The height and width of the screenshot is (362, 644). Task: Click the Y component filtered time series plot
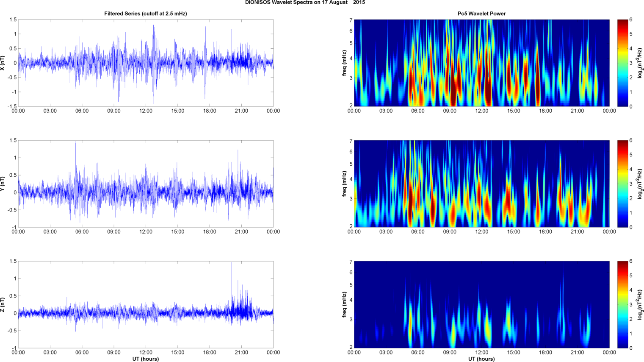point(146,184)
